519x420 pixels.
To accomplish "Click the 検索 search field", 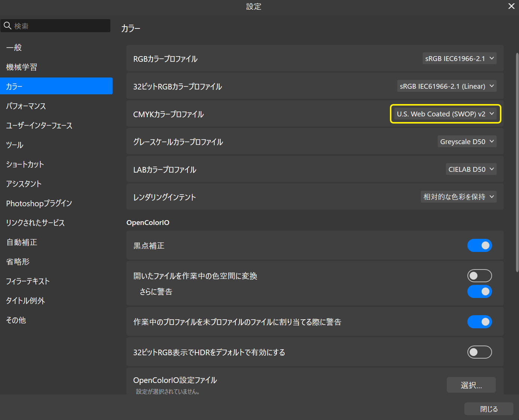I will (x=55, y=26).
